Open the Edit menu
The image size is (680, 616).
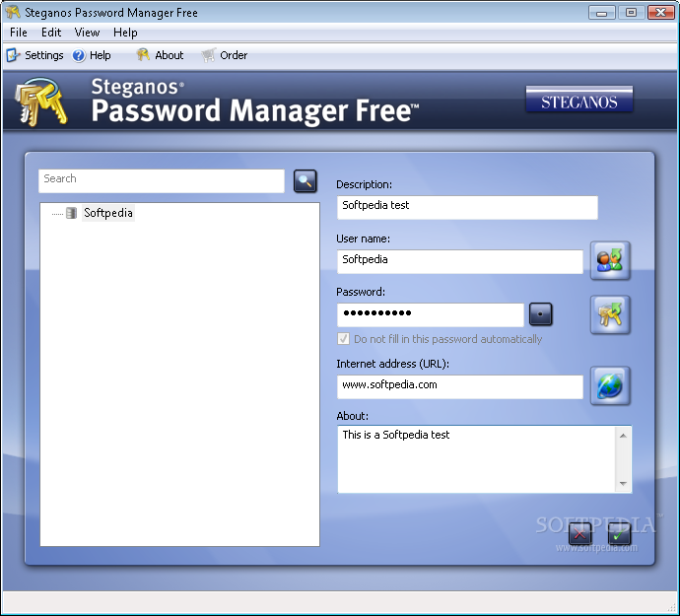(51, 33)
